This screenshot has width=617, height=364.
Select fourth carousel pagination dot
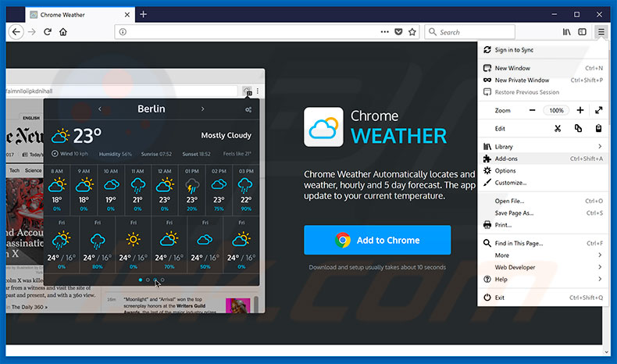[162, 280]
